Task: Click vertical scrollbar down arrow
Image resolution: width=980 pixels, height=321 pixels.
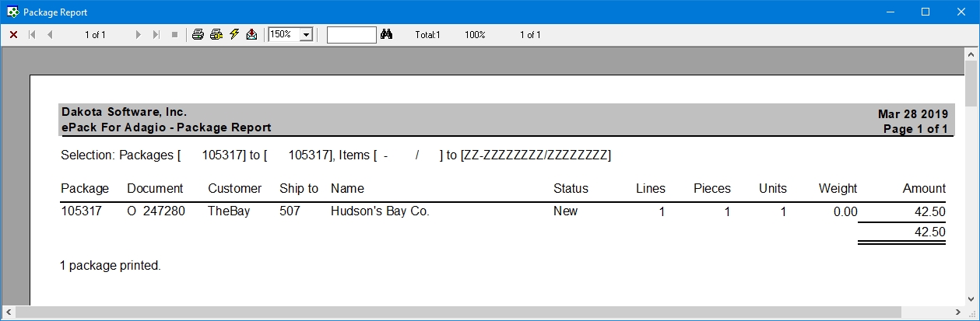Action: pos(971,298)
